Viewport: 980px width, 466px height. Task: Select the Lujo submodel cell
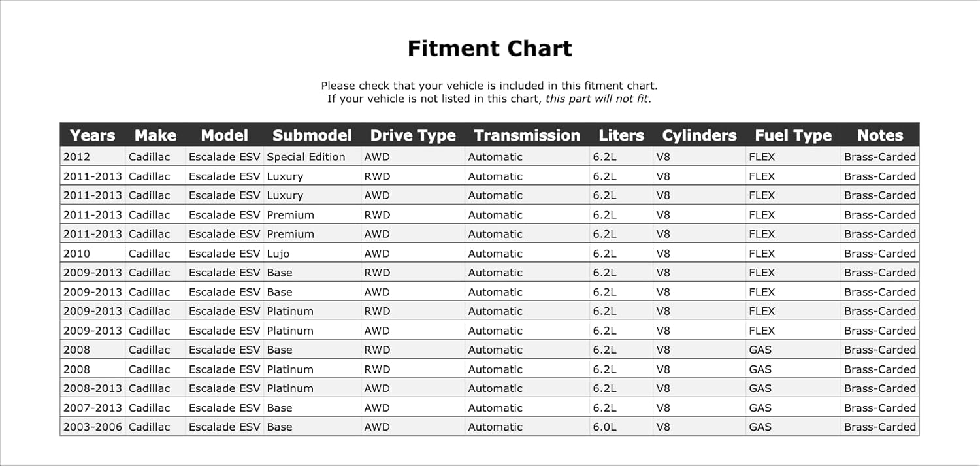(278, 254)
